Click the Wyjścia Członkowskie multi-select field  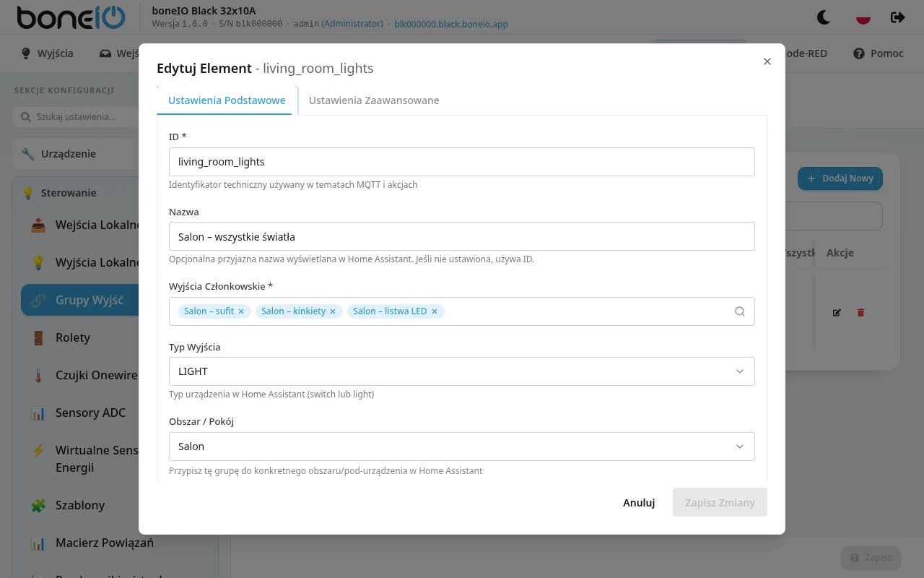click(462, 311)
